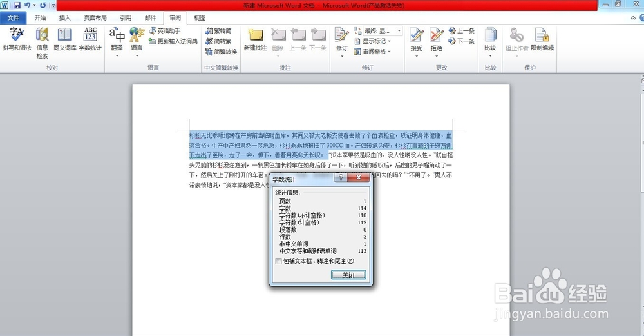
Task: Insert a New Comment (新建批注)
Action: click(x=256, y=39)
